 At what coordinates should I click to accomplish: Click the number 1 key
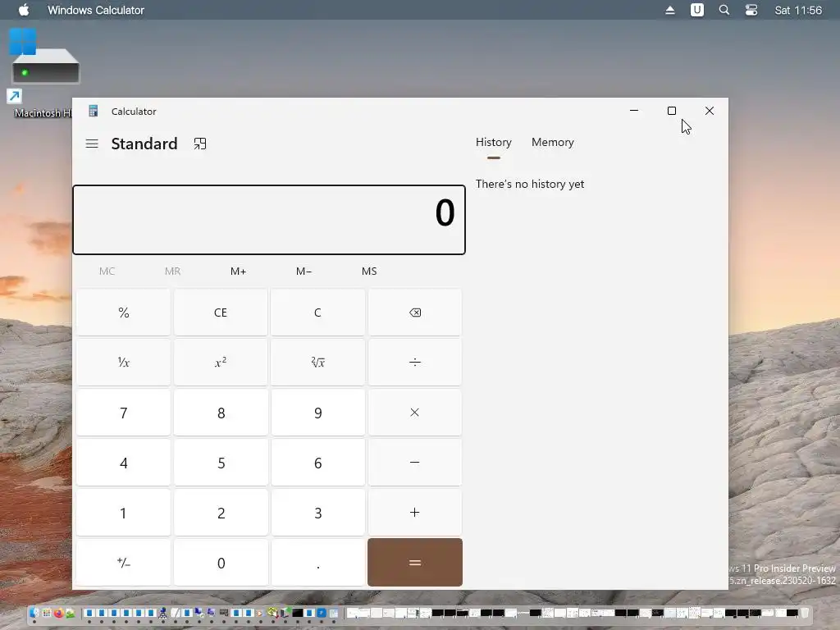click(123, 513)
